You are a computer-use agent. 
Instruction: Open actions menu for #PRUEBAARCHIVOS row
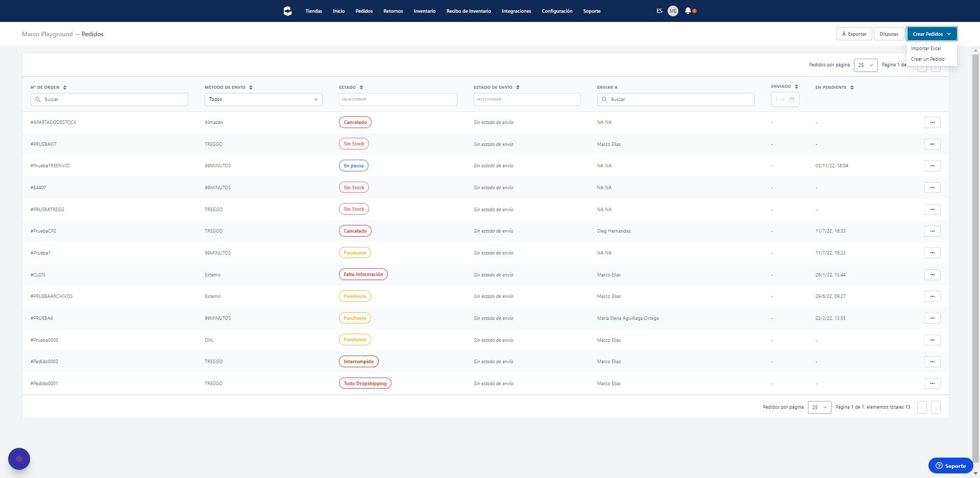pyautogui.click(x=932, y=296)
